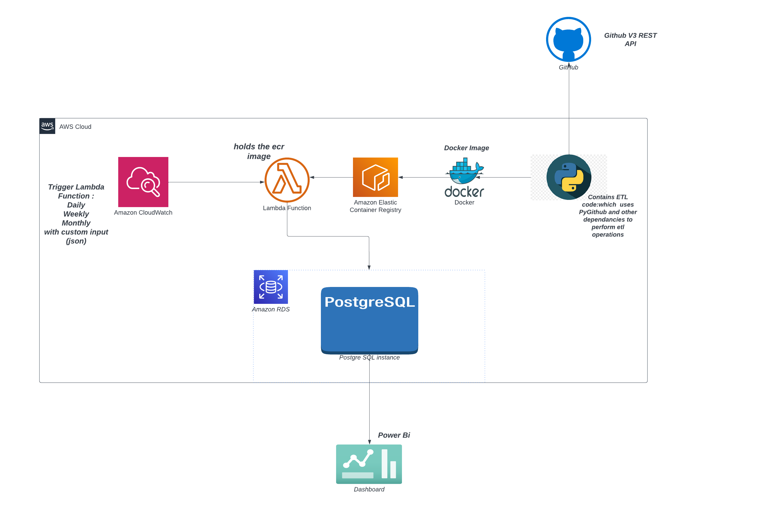Select the Power BI Dashboard icon
The height and width of the screenshot is (532, 760).
pos(369,464)
